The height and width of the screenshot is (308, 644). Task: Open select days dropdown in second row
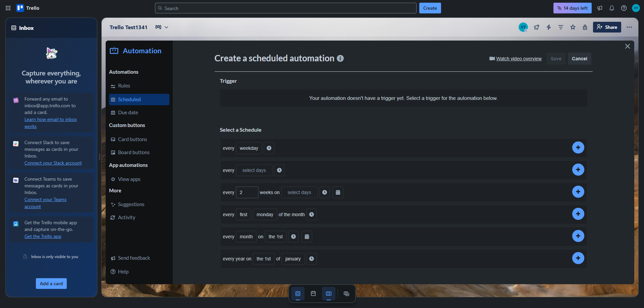[254, 170]
